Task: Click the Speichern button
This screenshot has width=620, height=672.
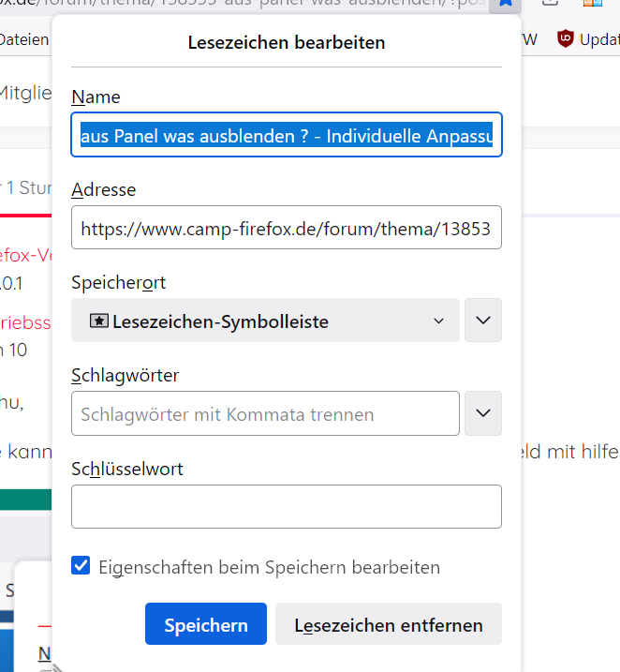Action: tap(206, 624)
